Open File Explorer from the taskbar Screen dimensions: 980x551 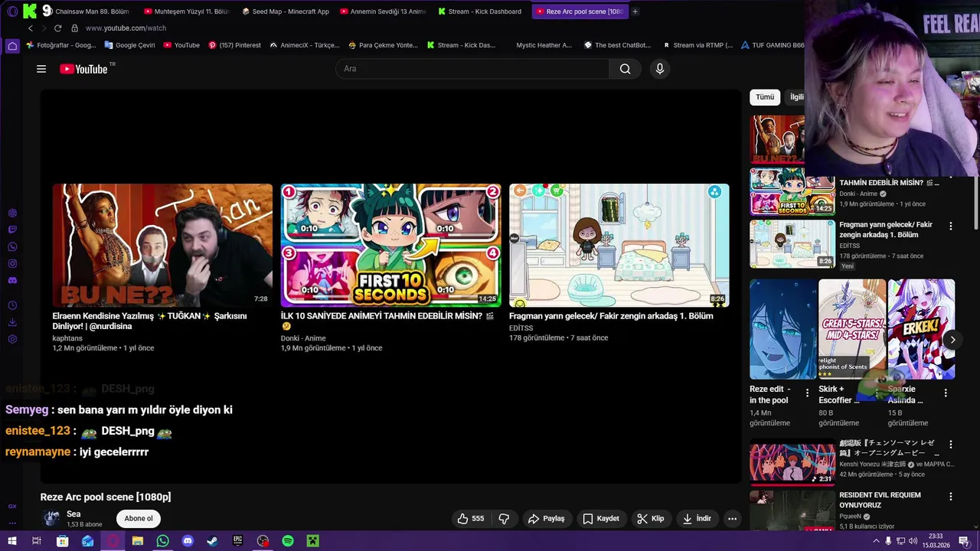click(137, 541)
